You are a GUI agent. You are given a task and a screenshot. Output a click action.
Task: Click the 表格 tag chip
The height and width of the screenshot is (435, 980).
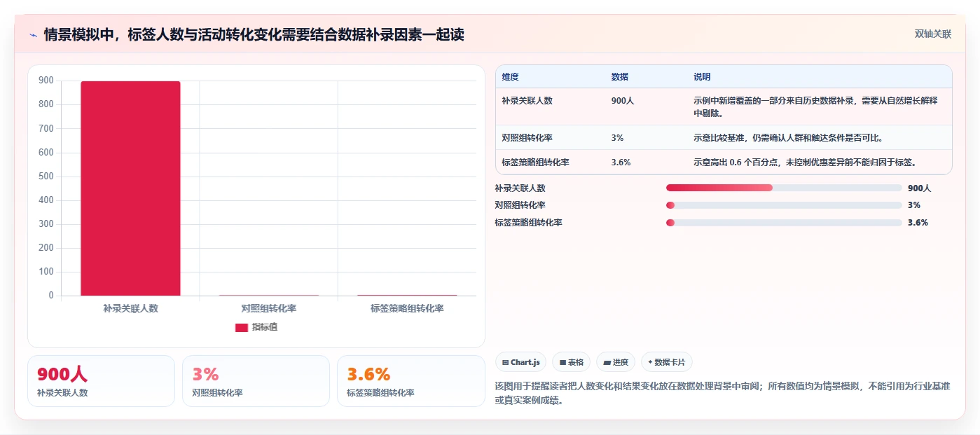[x=572, y=362]
